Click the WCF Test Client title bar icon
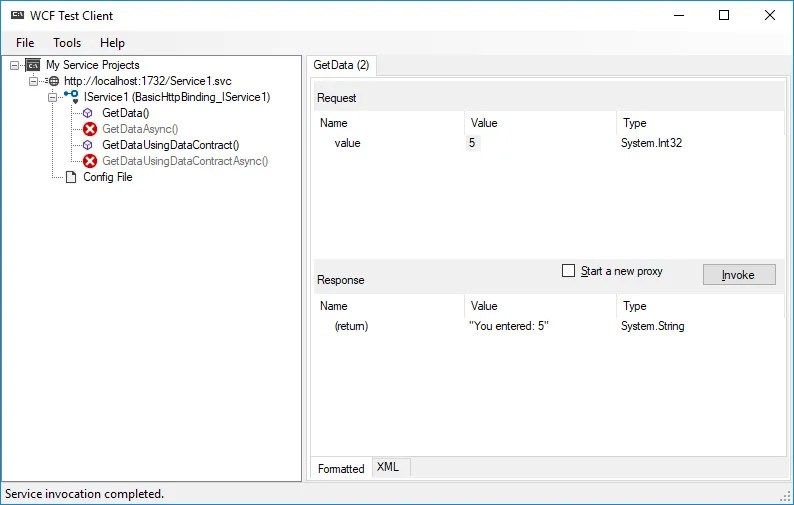 coord(18,15)
